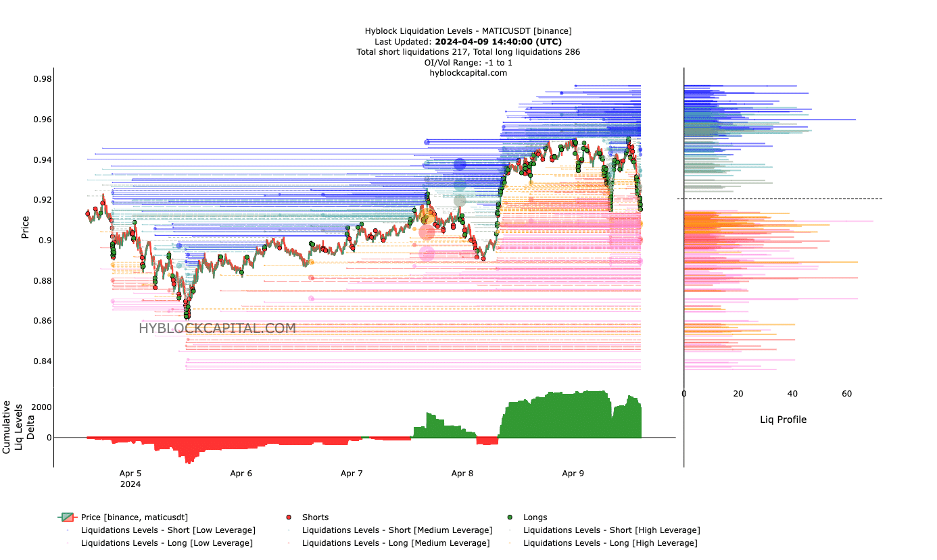Click the hyblockcapital.com text in the title
This screenshot has height=560, width=937.
click(x=468, y=73)
